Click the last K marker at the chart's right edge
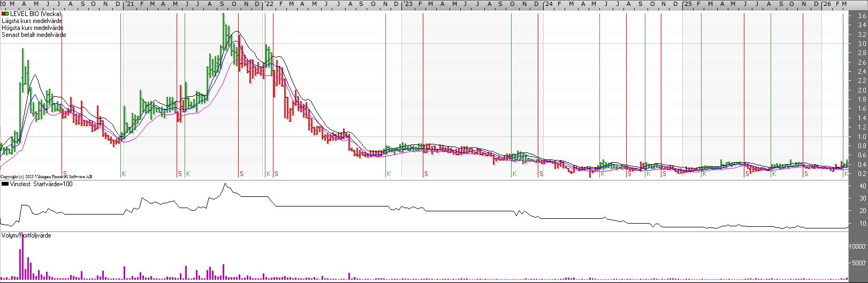This screenshot has width=868, height=283. [846, 174]
